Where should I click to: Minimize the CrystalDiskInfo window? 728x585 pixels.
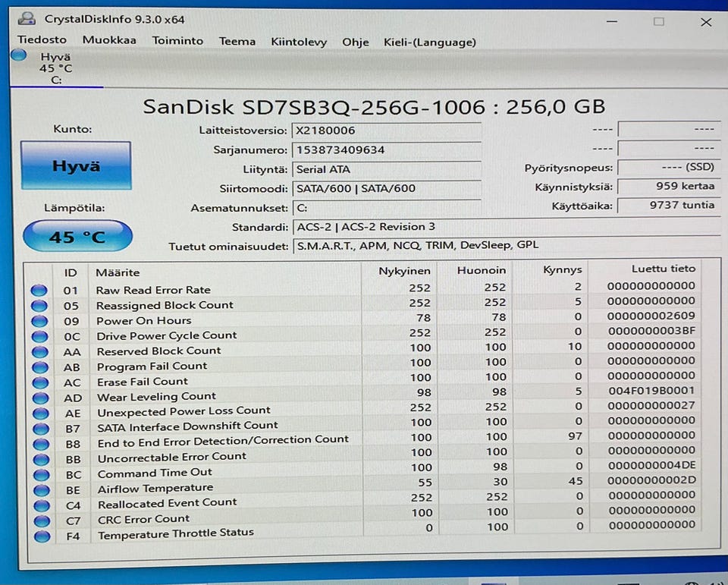tap(612, 21)
